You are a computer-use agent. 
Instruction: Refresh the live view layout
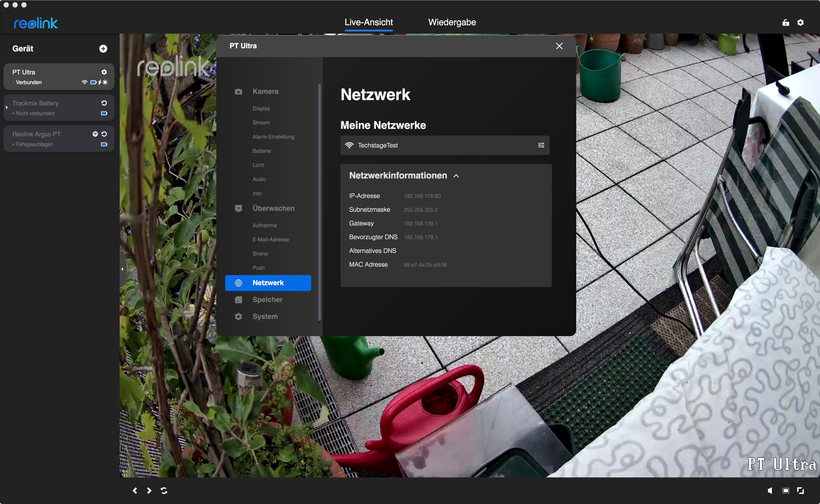point(164,490)
